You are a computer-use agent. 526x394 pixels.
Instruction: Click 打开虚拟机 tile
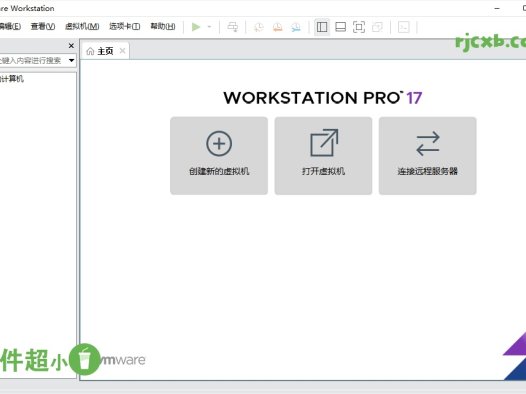click(x=323, y=156)
